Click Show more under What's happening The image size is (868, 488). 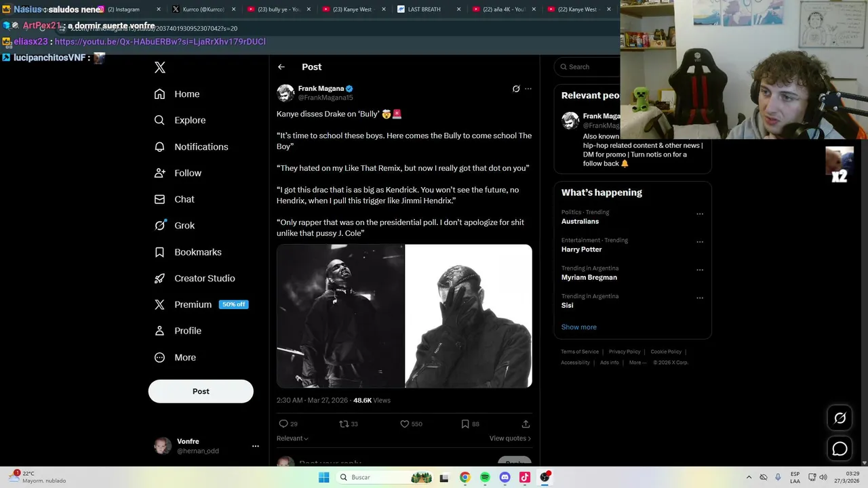(x=578, y=327)
